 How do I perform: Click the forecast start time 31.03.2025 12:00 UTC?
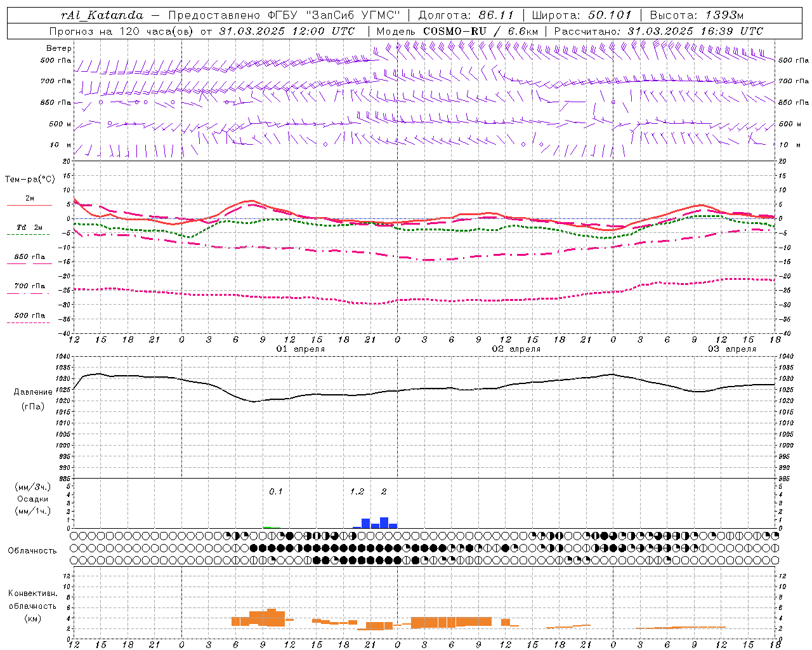tap(287, 31)
